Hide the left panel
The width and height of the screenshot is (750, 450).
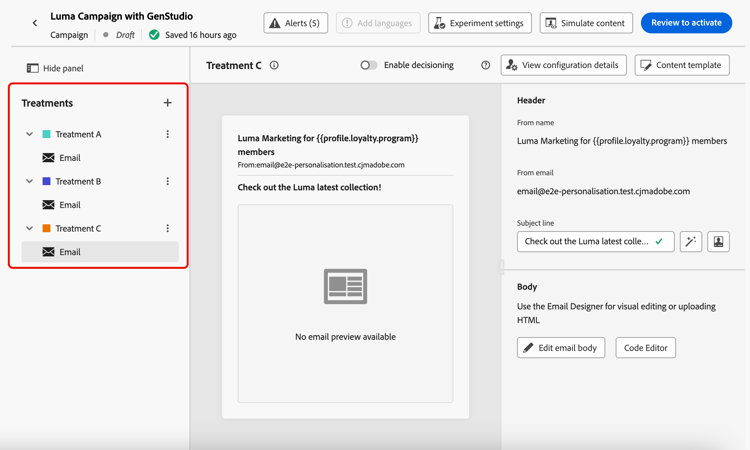55,68
